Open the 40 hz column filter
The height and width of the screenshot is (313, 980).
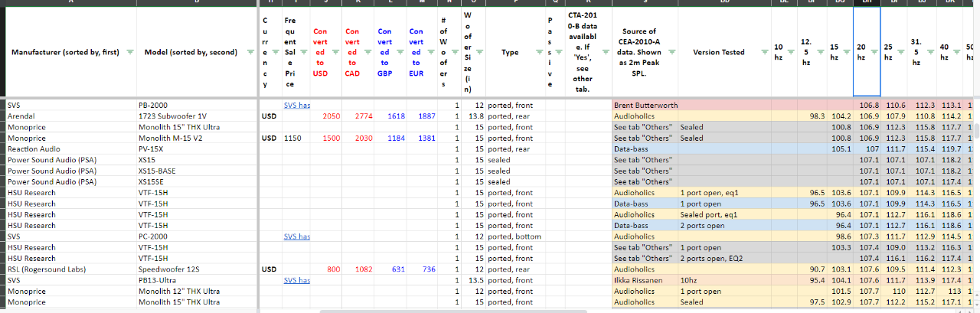tap(957, 52)
